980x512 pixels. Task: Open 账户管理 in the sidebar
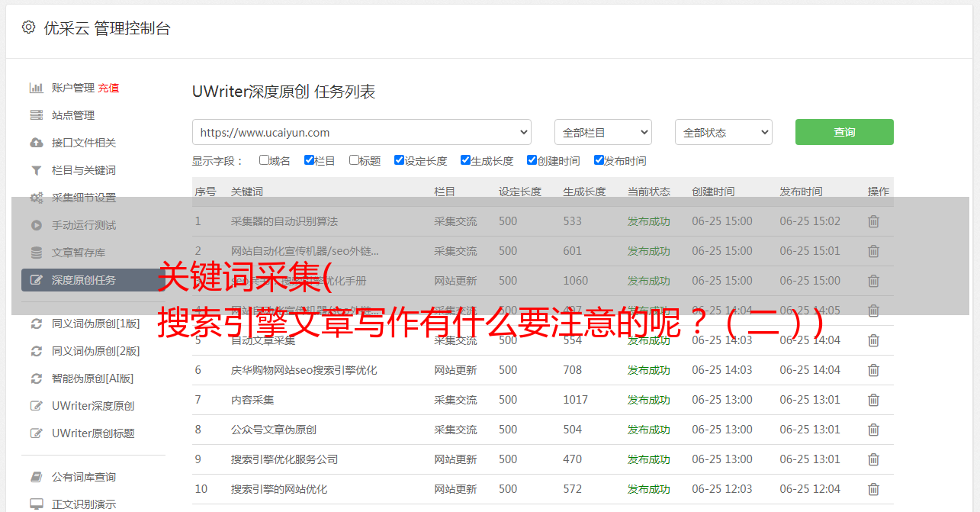[73, 88]
